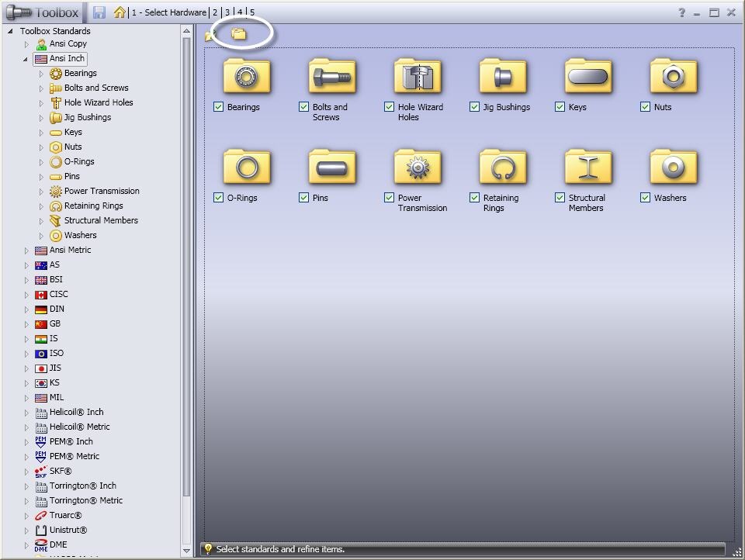Click the tree vertical scrollbar thumb
This screenshot has width=745, height=560.
pyautogui.click(x=186, y=267)
